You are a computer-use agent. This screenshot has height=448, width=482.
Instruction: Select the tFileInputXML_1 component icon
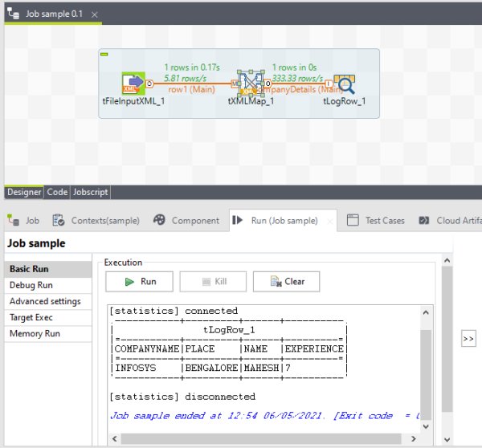tap(133, 83)
